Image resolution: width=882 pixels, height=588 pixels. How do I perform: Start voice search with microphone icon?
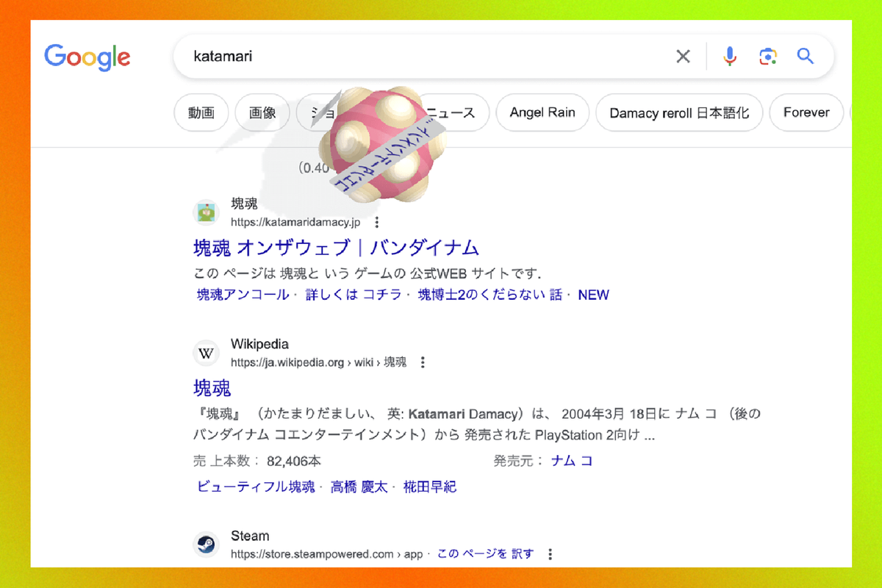tap(729, 57)
